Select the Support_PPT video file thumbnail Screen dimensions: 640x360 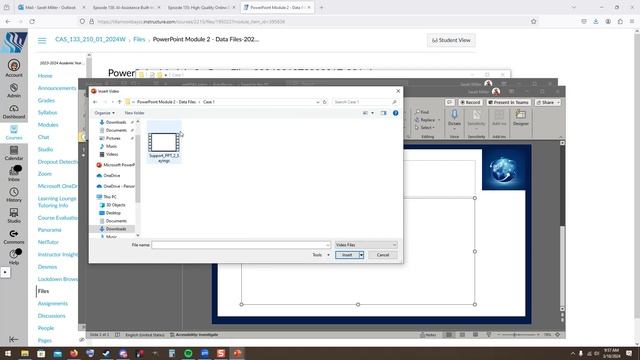(164, 143)
